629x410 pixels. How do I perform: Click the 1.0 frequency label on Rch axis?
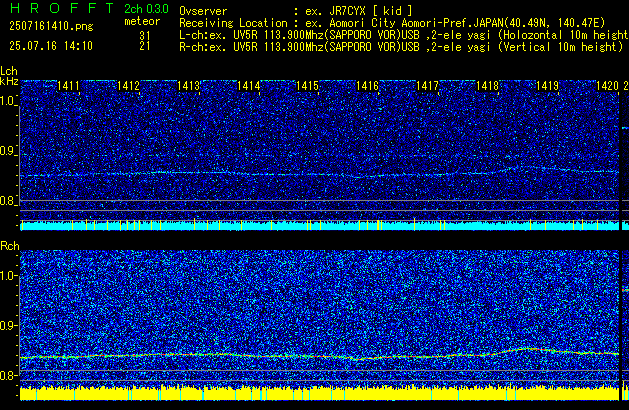tap(8, 276)
